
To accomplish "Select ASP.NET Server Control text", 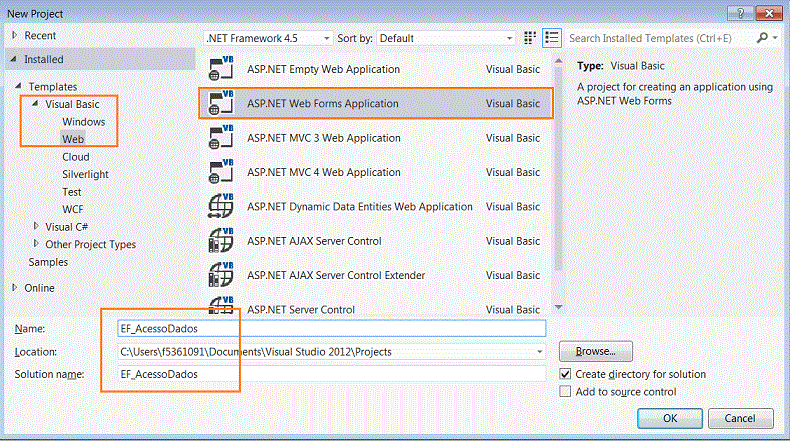I will [x=301, y=309].
